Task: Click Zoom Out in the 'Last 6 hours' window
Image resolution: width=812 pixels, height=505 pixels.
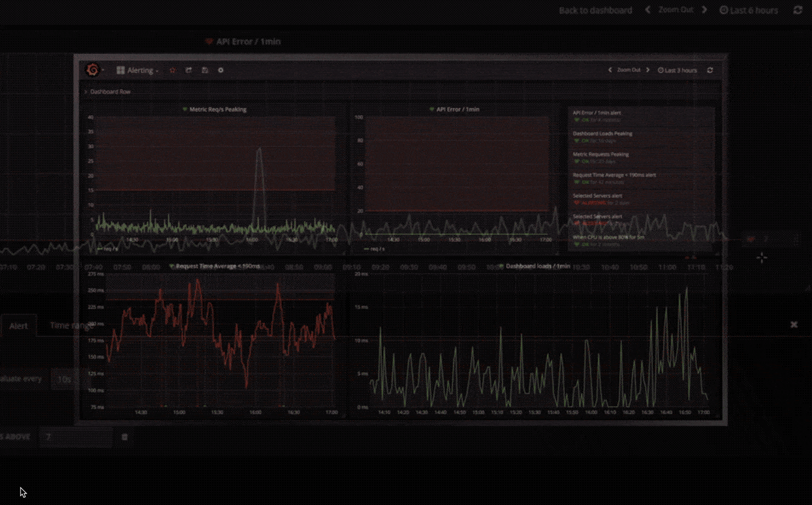Action: [676, 10]
